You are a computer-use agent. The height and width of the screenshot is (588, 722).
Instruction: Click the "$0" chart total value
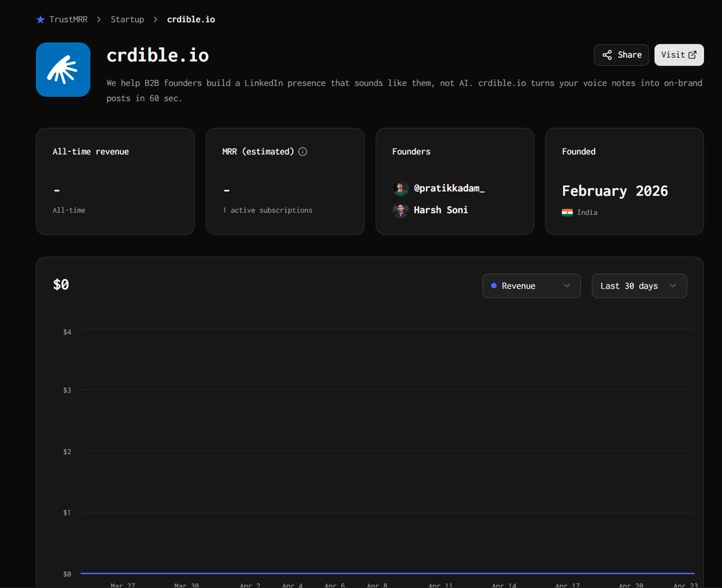61,284
